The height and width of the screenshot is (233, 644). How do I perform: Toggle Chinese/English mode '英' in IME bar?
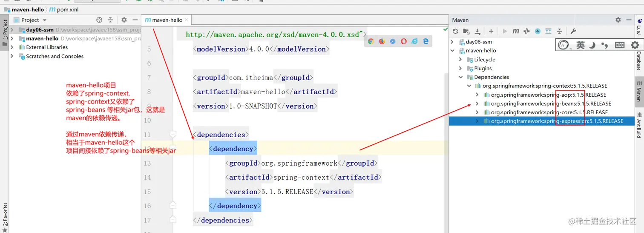click(581, 45)
